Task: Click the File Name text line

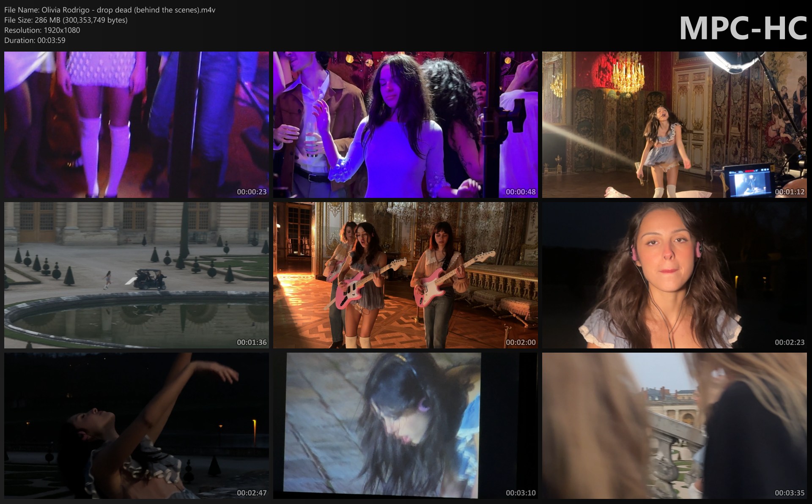Action: [110, 10]
